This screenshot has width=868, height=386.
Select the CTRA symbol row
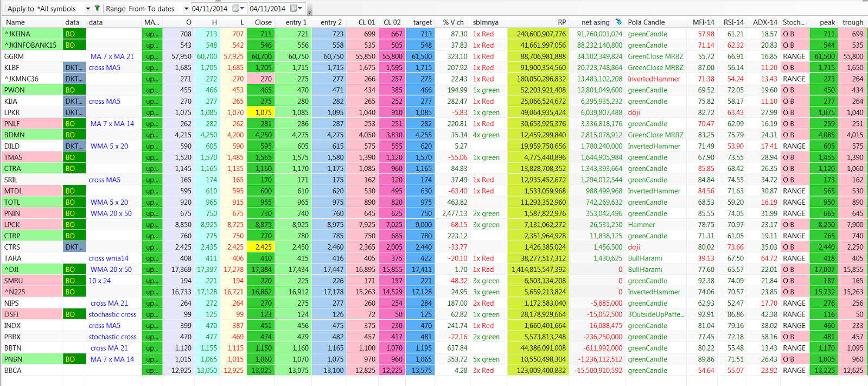[32, 168]
